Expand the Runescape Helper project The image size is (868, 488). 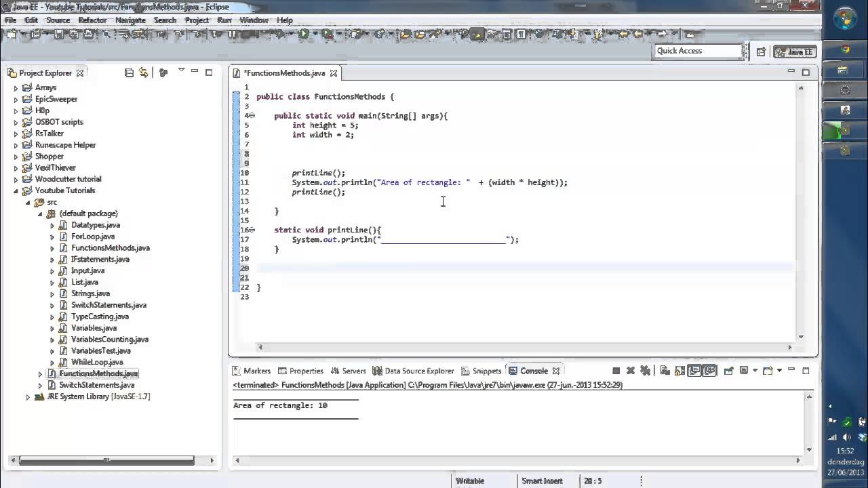click(16, 145)
